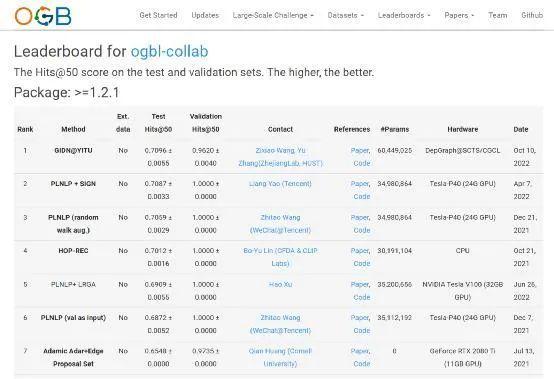Go to Get Started page
The image size is (554, 379).
[x=158, y=16]
